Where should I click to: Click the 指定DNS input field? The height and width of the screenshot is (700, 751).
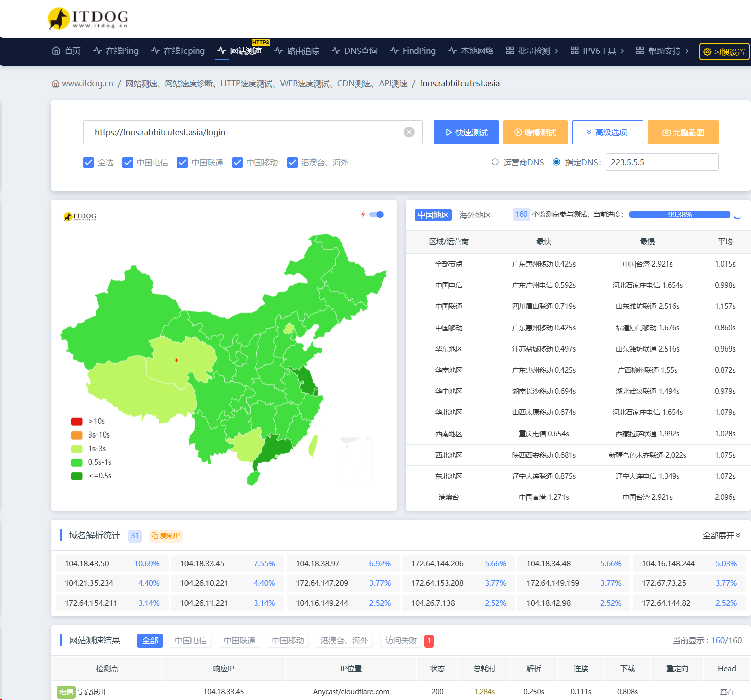coord(662,162)
